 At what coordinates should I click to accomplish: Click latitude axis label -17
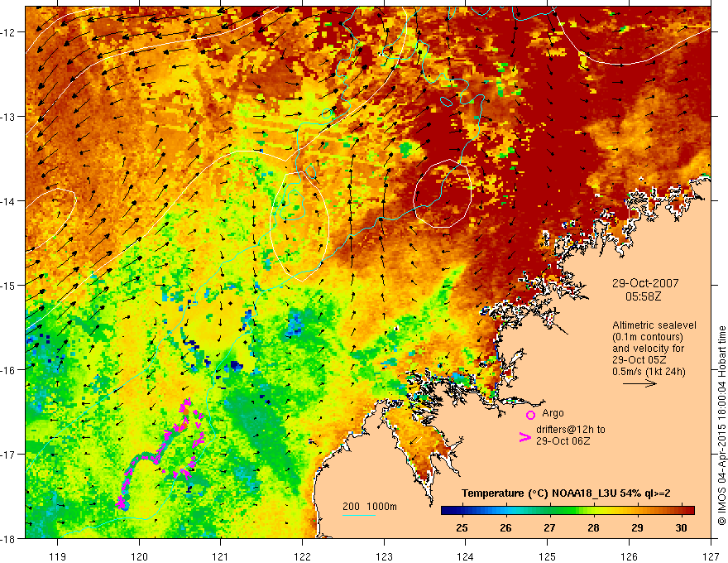9,454
